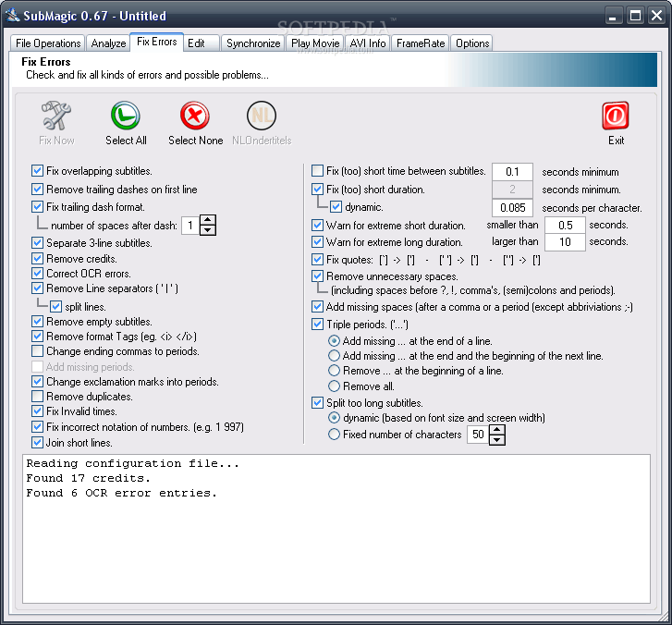Open the Synchronize tab
The image size is (672, 625).
(253, 43)
